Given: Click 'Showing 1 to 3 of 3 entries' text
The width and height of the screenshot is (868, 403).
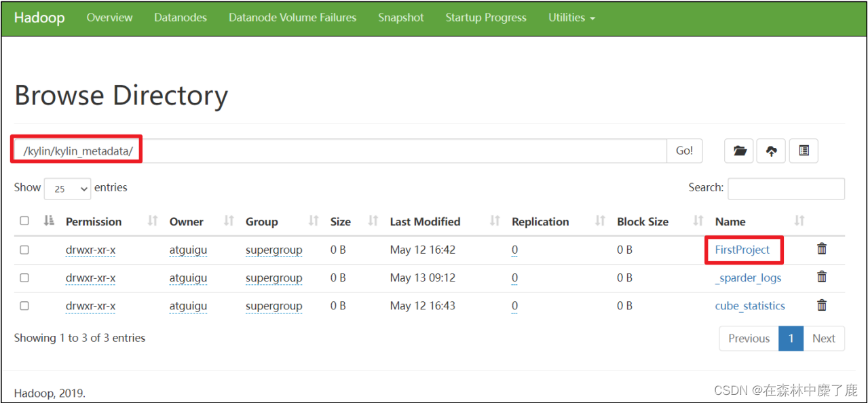Looking at the screenshot, I should (x=79, y=338).
